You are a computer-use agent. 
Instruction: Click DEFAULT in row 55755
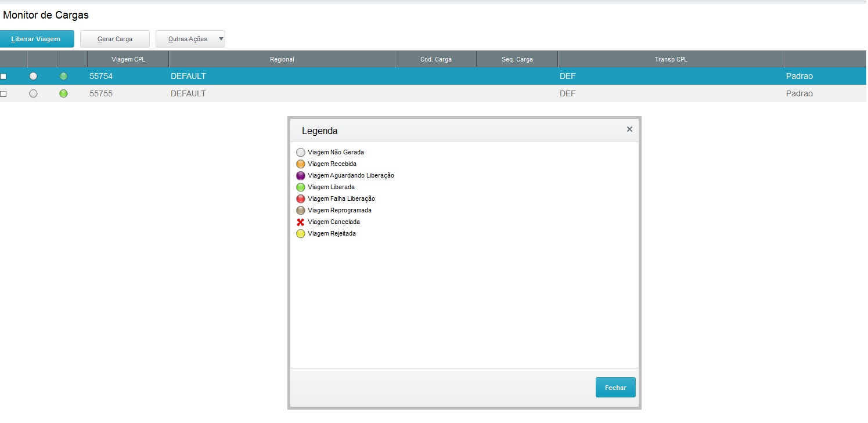point(188,93)
